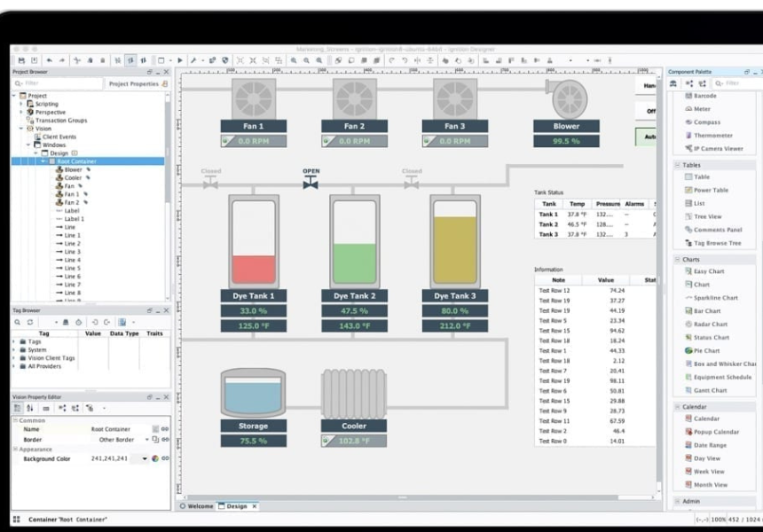The height and width of the screenshot is (532, 763).
Task: Pick the Thermometer component from the palette
Action: click(x=712, y=136)
